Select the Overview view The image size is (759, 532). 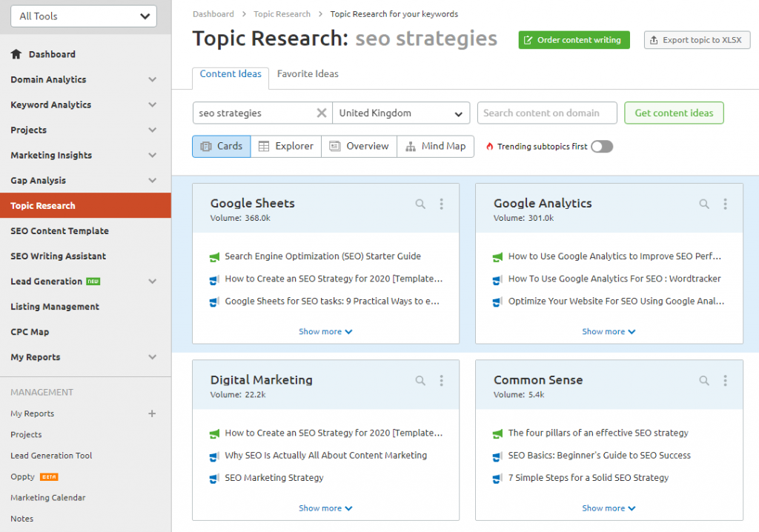pos(359,146)
